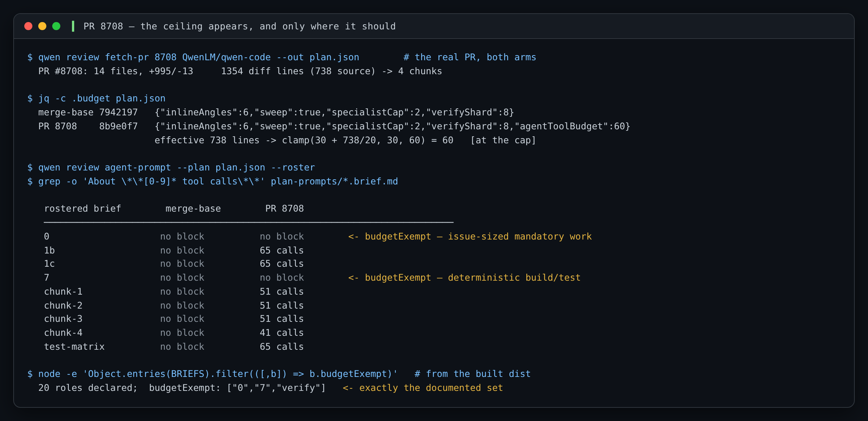Click the red close window dot

[28, 26]
